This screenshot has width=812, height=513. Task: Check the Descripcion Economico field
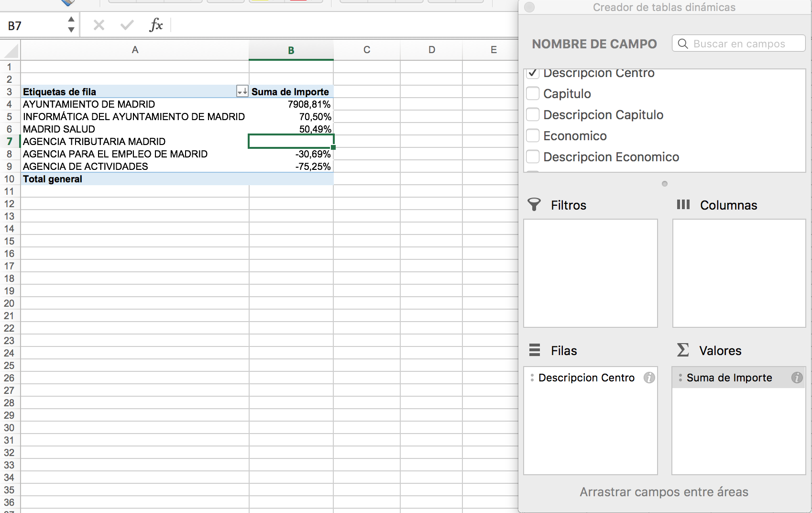click(533, 157)
